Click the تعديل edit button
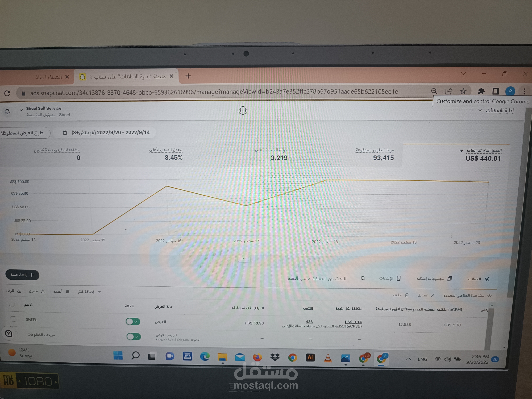This screenshot has height=399, width=532. click(426, 295)
